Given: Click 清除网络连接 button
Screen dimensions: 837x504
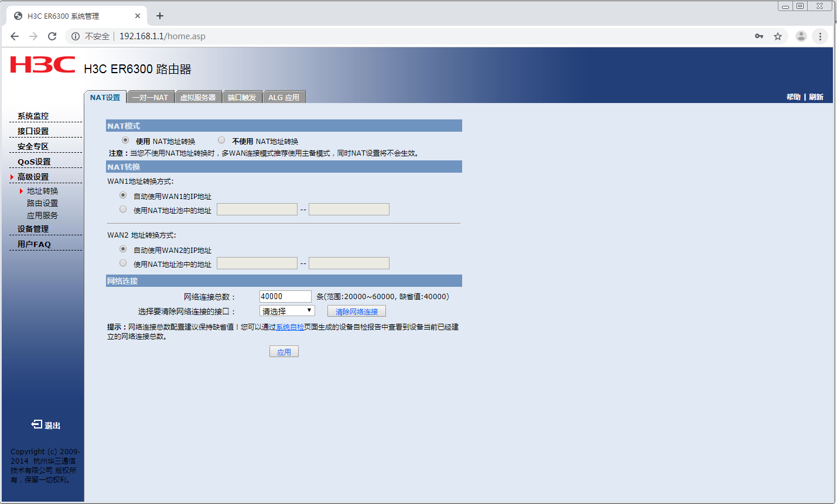Looking at the screenshot, I should (x=357, y=311).
